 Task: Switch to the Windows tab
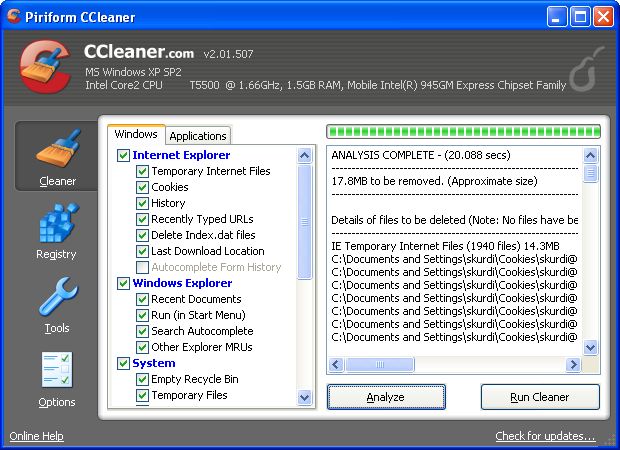136,134
